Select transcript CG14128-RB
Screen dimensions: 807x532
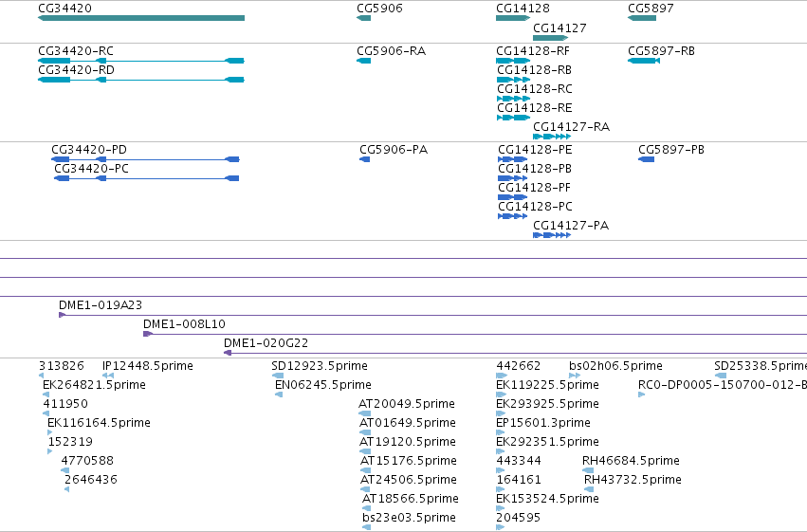[513, 80]
